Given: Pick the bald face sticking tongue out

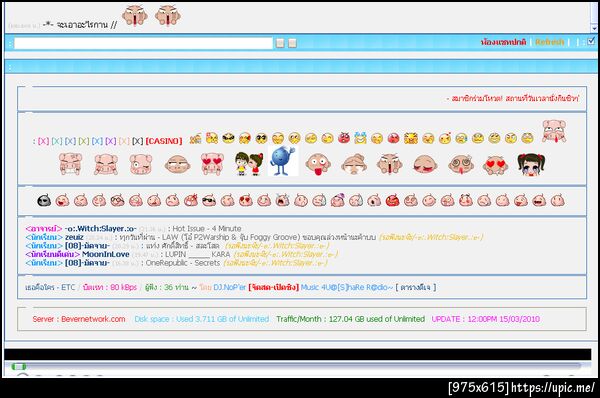Looking at the screenshot, I should [318, 165].
